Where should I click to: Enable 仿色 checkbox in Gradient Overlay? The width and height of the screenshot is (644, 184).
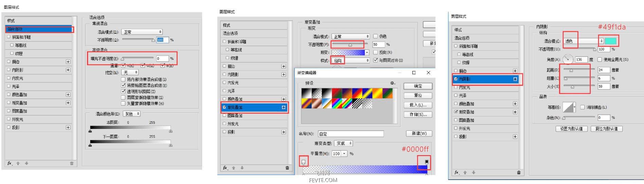click(375, 36)
